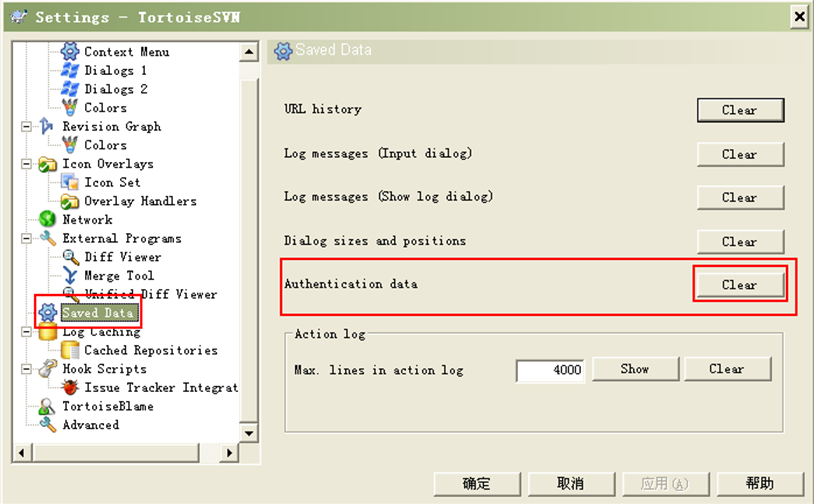This screenshot has width=814, height=504.
Task: Clear the action log
Action: tap(727, 369)
